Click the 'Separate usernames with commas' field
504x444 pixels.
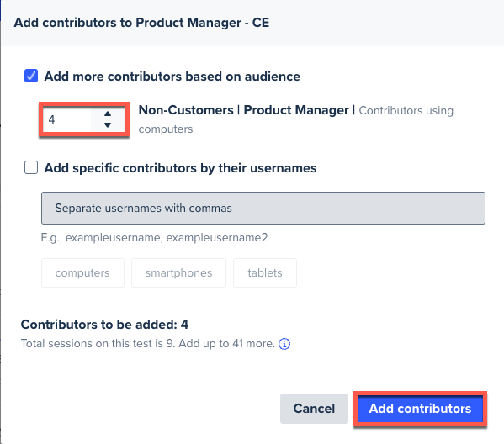[x=263, y=209]
